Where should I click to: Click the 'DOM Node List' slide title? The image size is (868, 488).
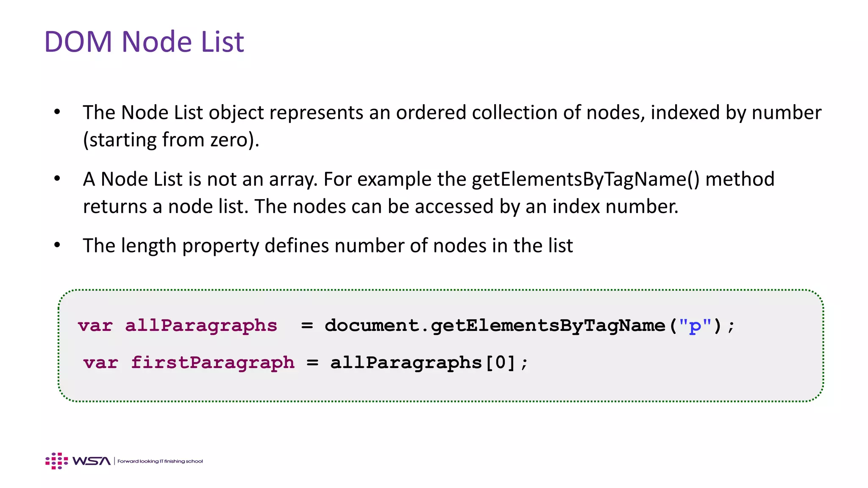point(144,42)
